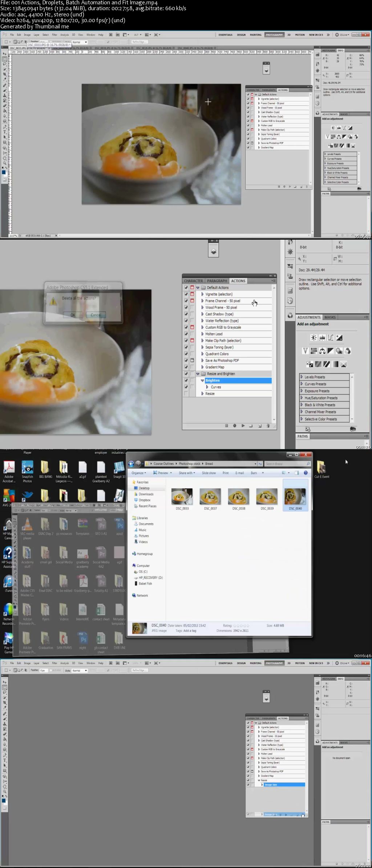Open Explorer's Organize dropdown
The width and height of the screenshot is (372, 868).
click(x=139, y=473)
